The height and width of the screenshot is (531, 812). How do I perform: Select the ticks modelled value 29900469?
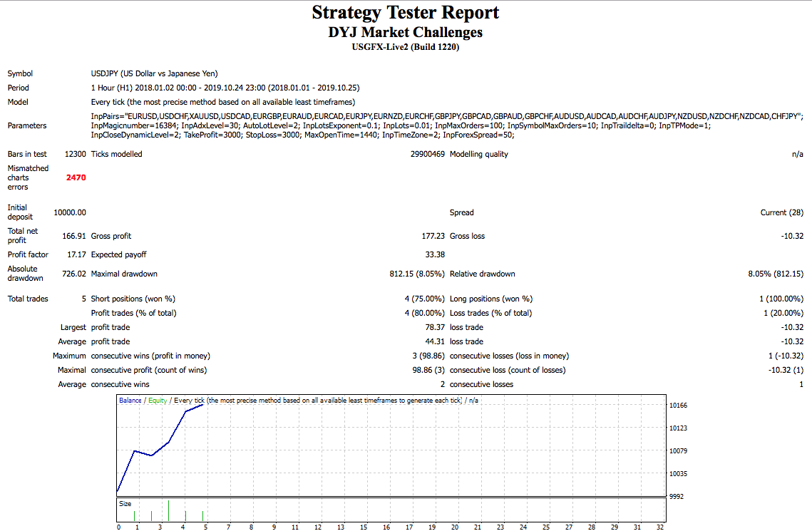click(x=428, y=154)
